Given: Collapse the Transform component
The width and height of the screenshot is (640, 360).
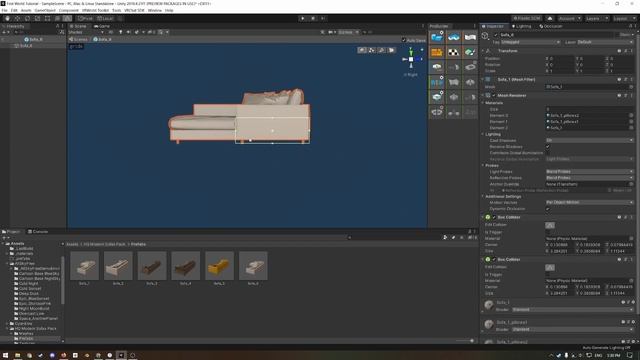Looking at the screenshot, I should tap(483, 51).
